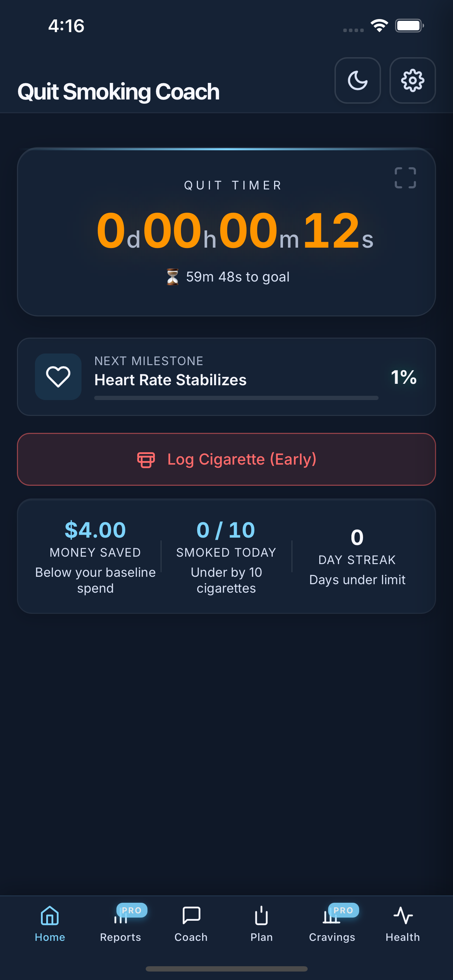The width and height of the screenshot is (453, 980).
Task: Open settings via the gear icon
Action: pos(412,80)
